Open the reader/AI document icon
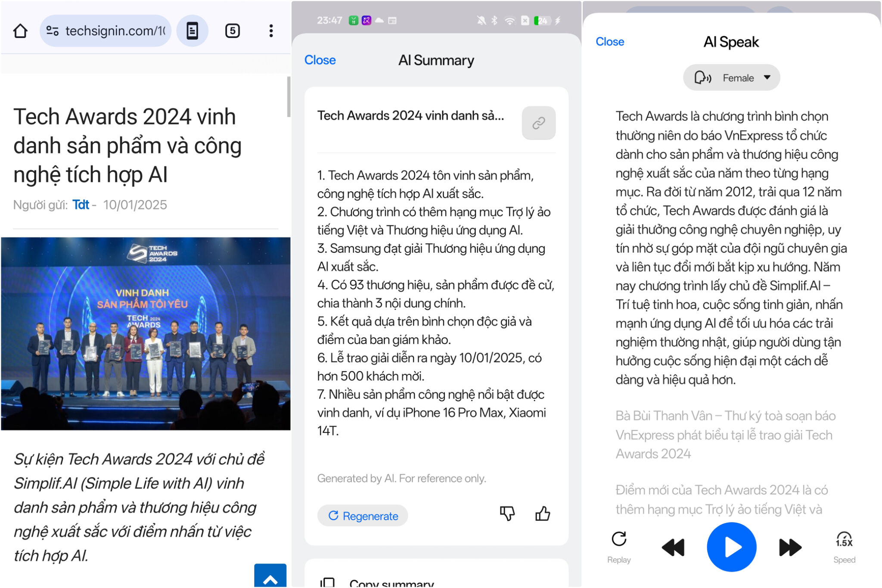This screenshot has width=882, height=588. coord(192,31)
